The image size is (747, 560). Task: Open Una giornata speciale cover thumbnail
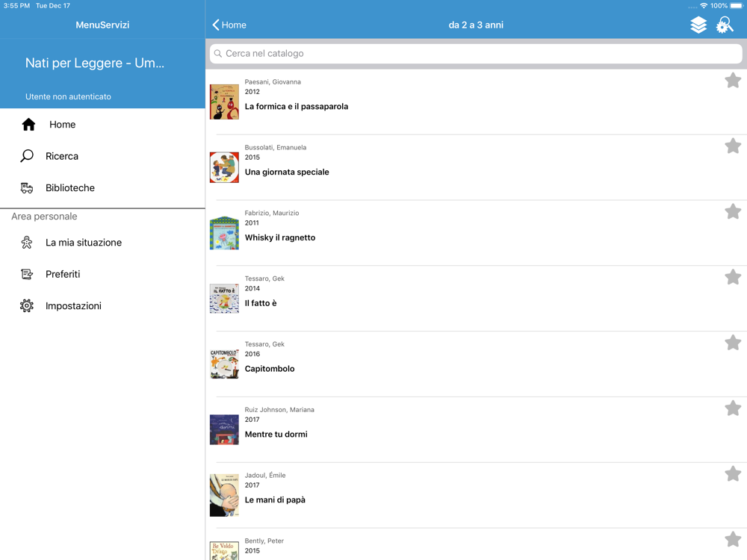(224, 167)
